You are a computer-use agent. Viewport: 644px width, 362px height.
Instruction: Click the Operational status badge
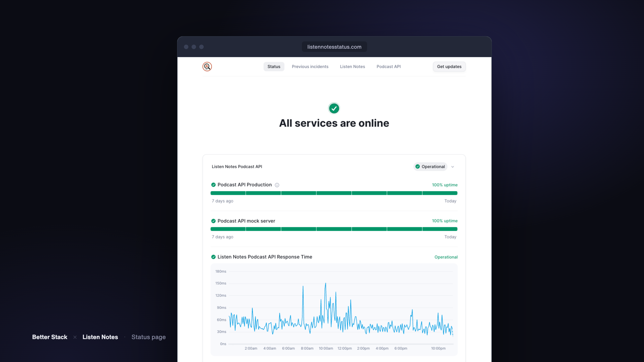[x=430, y=167]
